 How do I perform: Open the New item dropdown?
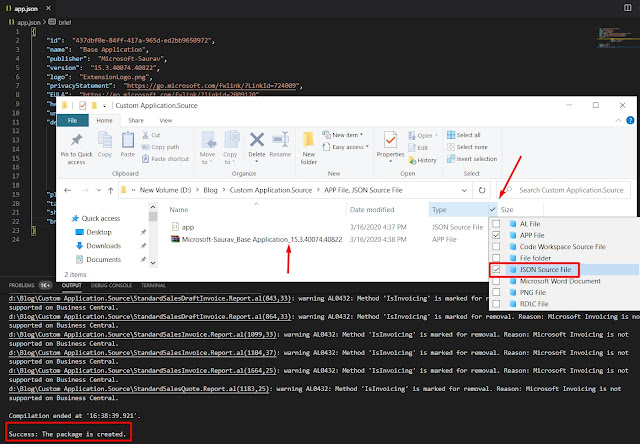pos(342,135)
